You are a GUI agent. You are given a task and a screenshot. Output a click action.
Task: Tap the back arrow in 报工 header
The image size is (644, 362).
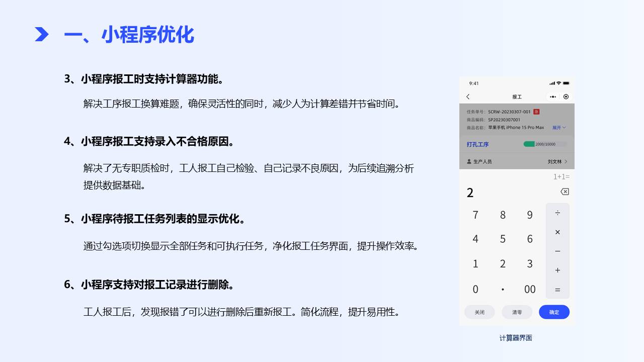click(468, 97)
